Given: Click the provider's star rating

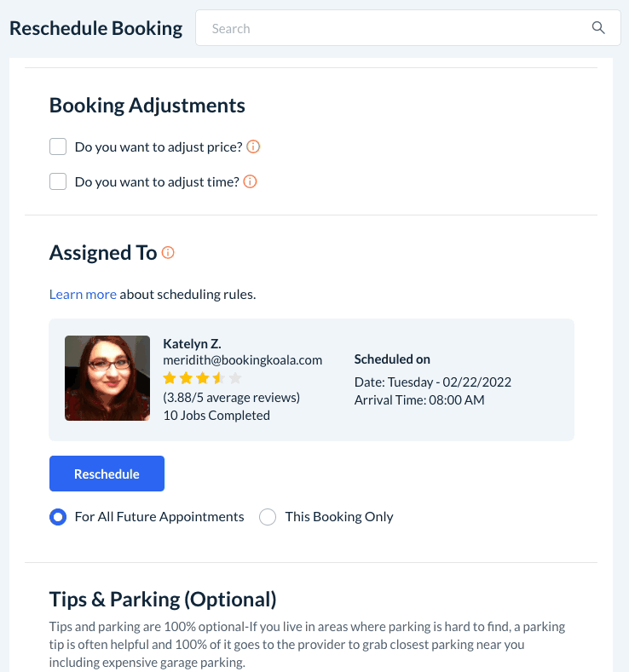Looking at the screenshot, I should [202, 378].
